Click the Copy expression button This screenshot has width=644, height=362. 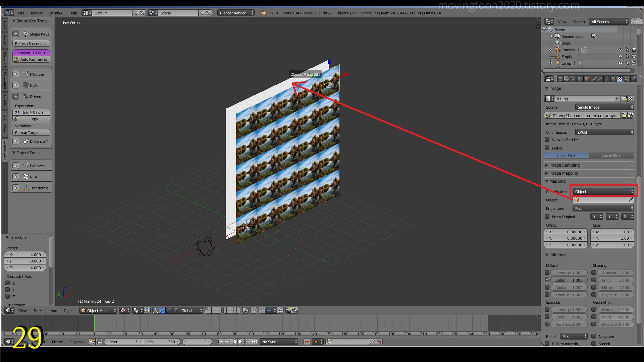[x=31, y=119]
